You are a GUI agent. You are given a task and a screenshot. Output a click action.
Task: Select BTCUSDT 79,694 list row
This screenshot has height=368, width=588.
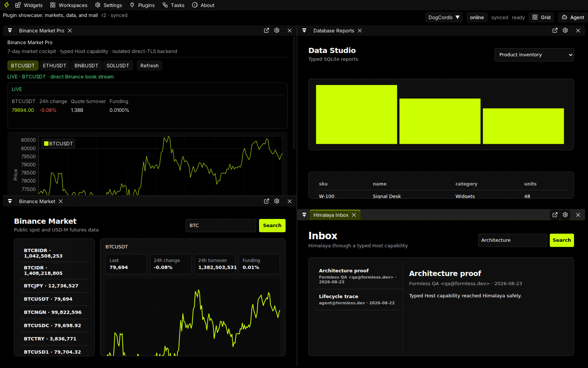[x=54, y=299]
